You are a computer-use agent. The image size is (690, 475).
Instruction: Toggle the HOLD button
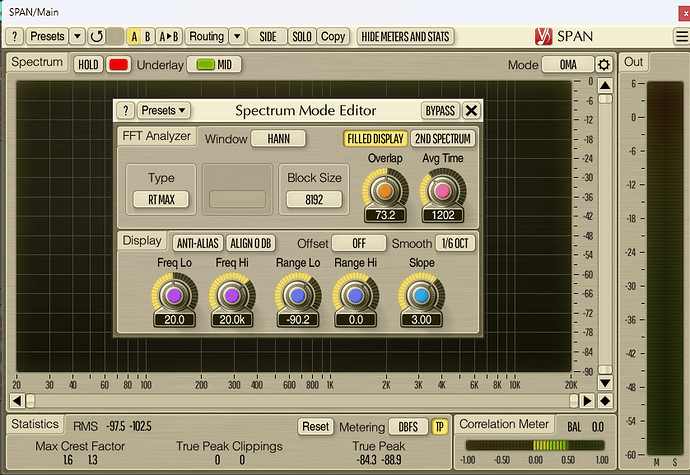[88, 65]
